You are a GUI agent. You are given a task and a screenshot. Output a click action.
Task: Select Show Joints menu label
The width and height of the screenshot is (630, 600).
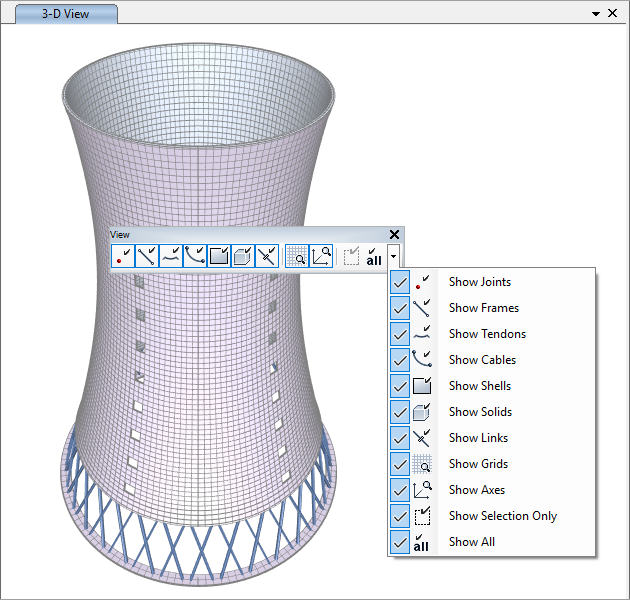tap(480, 282)
